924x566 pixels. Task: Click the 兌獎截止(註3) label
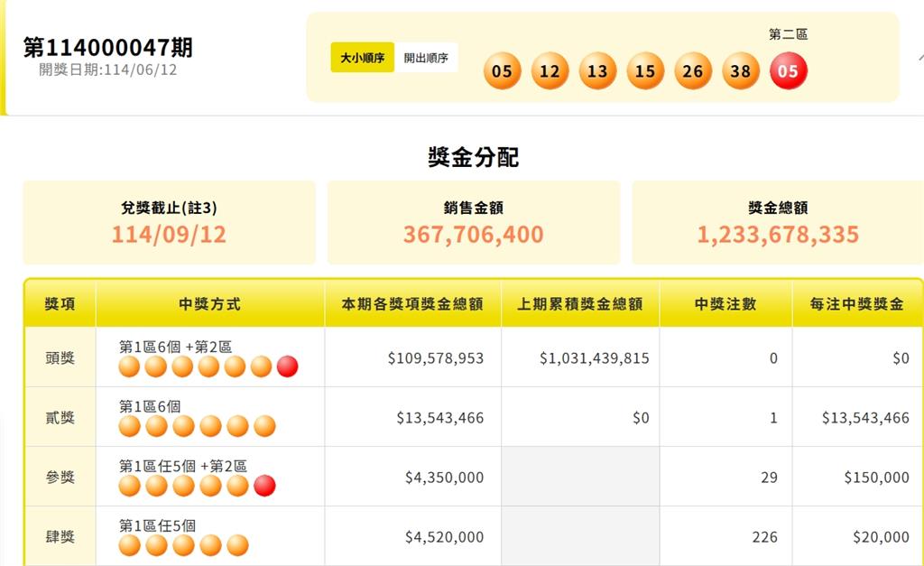pos(169,208)
